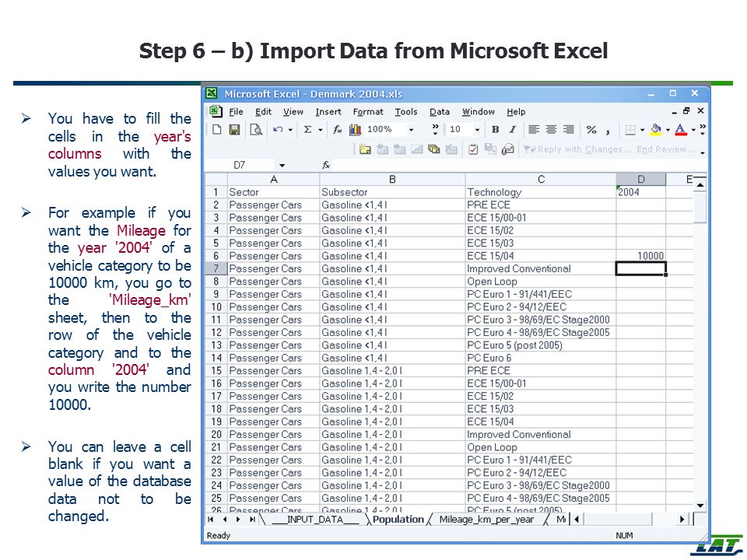Viewport: 747px width, 560px height.
Task: Open the Edit menu
Action: 263,112
